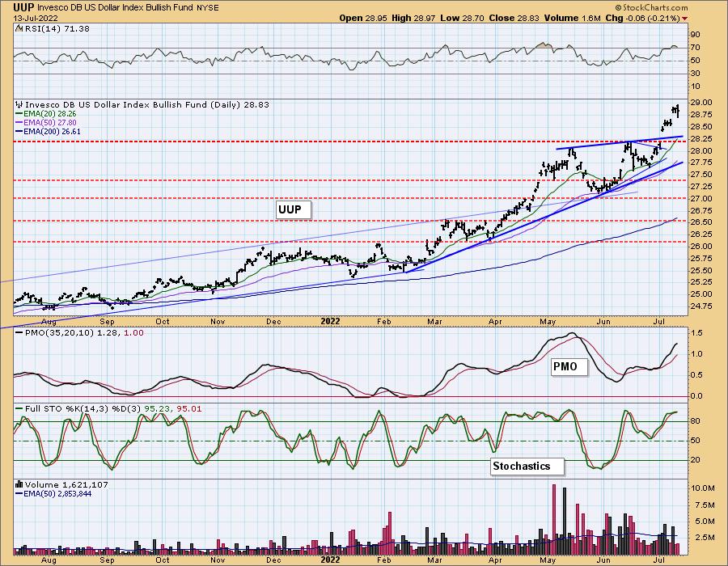Click the Volume 1.6M header value
The image size is (728, 566).
coord(573,18)
